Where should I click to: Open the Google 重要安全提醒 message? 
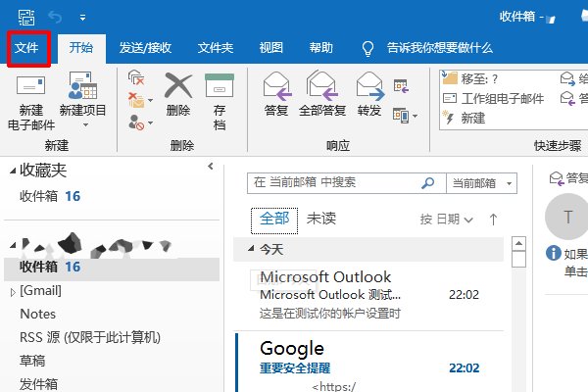tap(368, 363)
